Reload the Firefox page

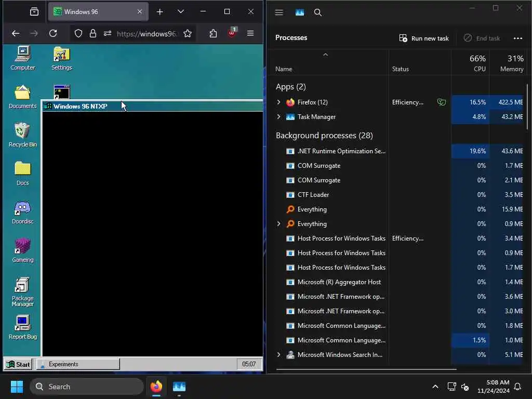(x=53, y=33)
